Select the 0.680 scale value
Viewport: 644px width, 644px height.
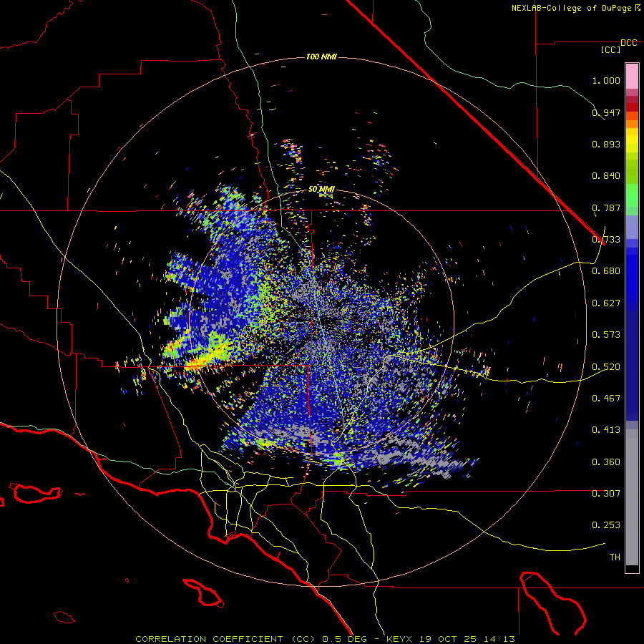(x=606, y=271)
